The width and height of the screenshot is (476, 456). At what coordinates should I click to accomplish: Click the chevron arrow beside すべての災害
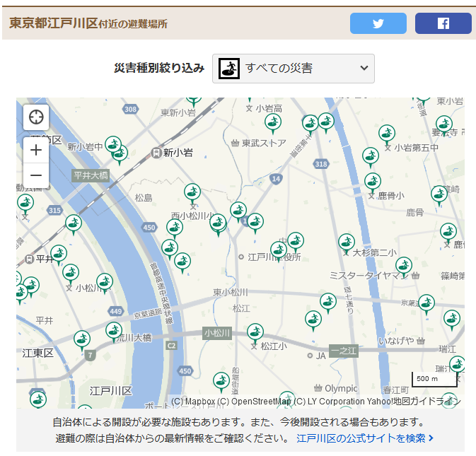[x=364, y=69]
